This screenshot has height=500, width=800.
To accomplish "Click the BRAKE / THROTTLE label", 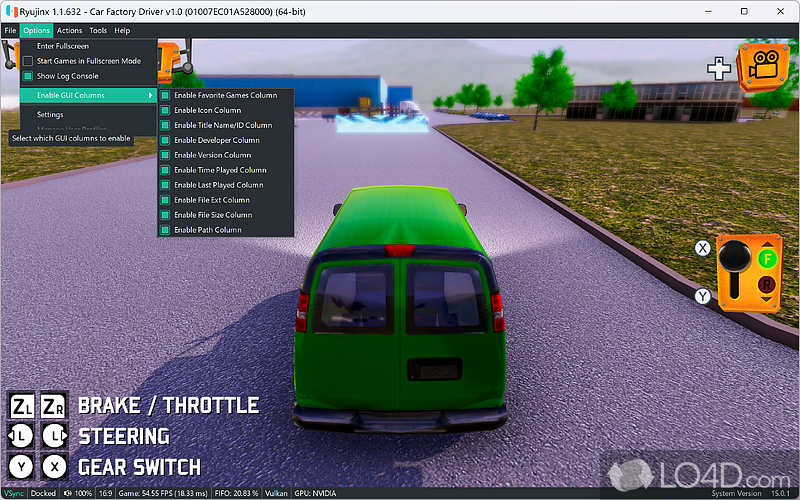I will [x=168, y=406].
